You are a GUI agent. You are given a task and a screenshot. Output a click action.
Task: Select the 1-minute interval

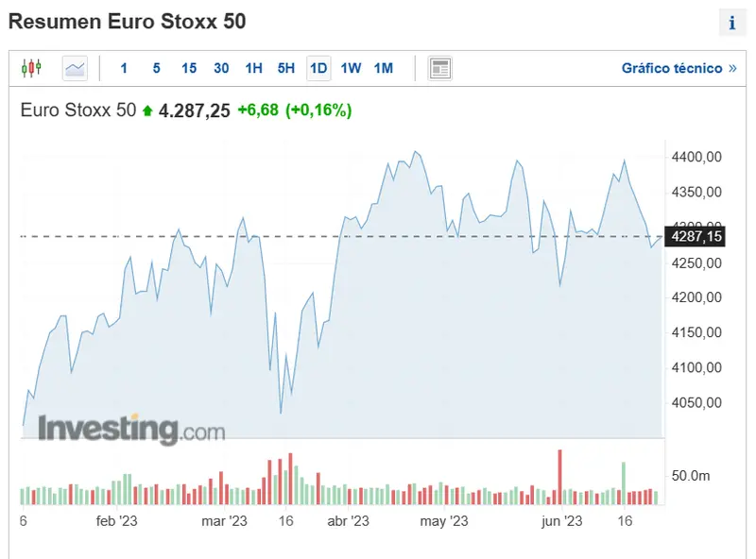click(124, 68)
